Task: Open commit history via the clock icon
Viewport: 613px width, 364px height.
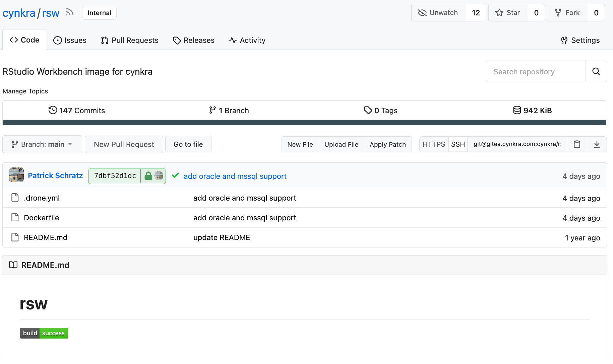Action: point(53,110)
